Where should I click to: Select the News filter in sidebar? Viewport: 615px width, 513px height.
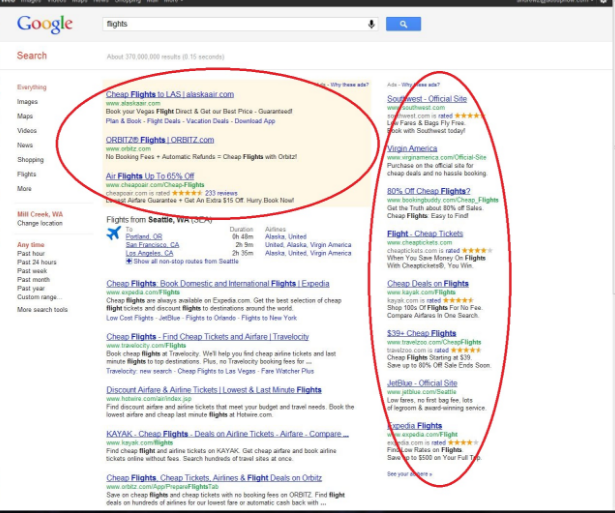point(25,145)
